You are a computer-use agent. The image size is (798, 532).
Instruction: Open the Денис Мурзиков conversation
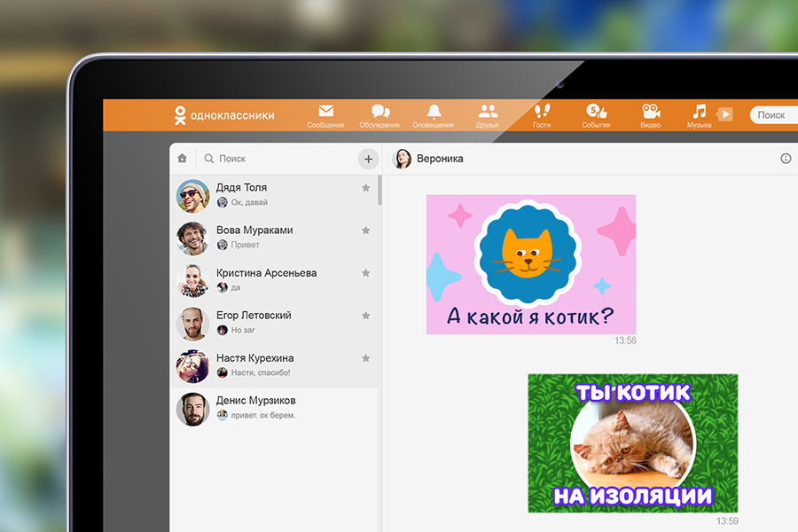coord(274,409)
